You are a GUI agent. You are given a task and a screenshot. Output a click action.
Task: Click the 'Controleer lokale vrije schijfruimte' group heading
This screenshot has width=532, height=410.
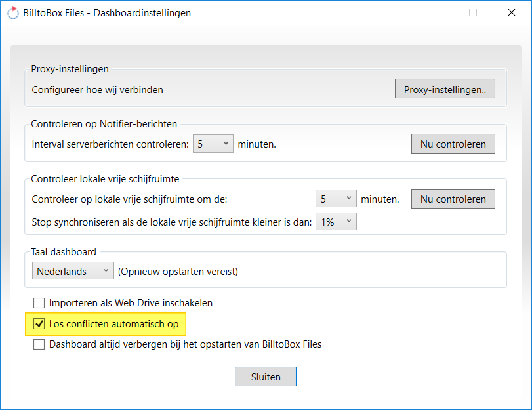(105, 179)
